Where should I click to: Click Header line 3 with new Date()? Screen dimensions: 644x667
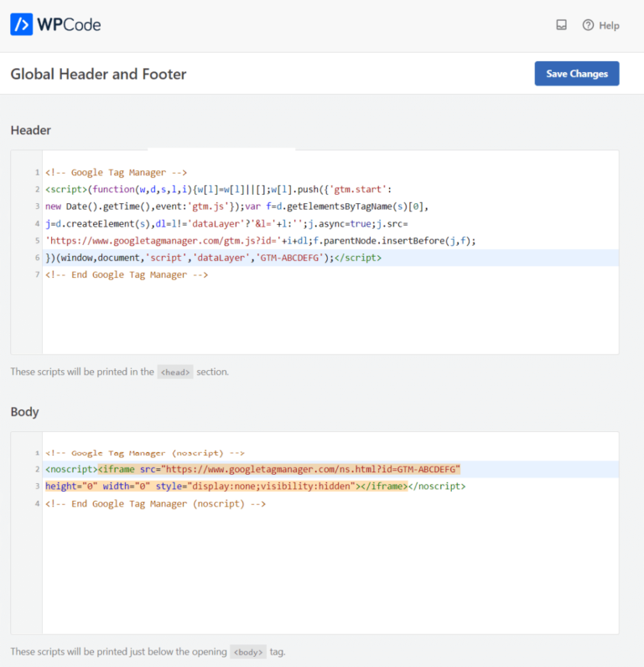236,206
